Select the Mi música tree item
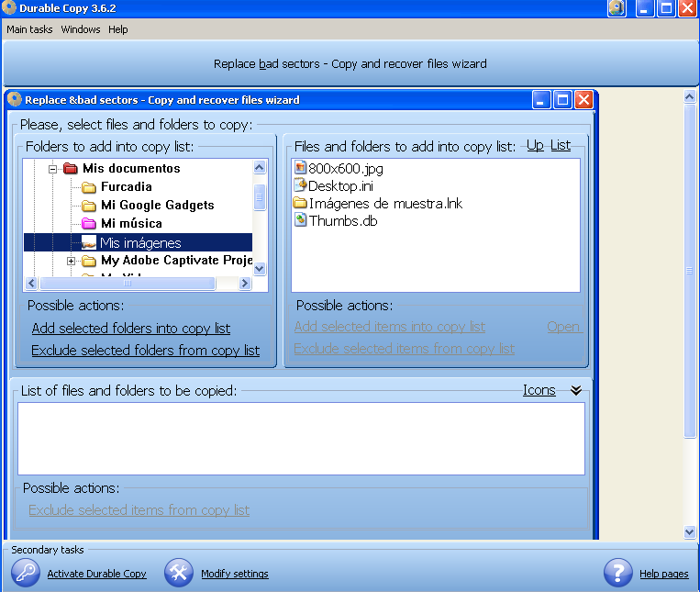The height and width of the screenshot is (592, 700). coord(131,223)
